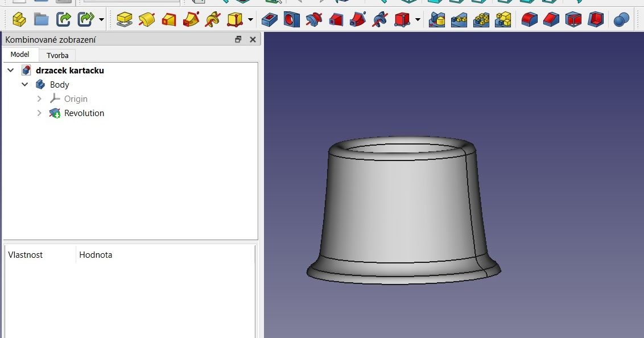644x338 pixels.
Task: Click the Create Group folder icon
Action: (41, 19)
